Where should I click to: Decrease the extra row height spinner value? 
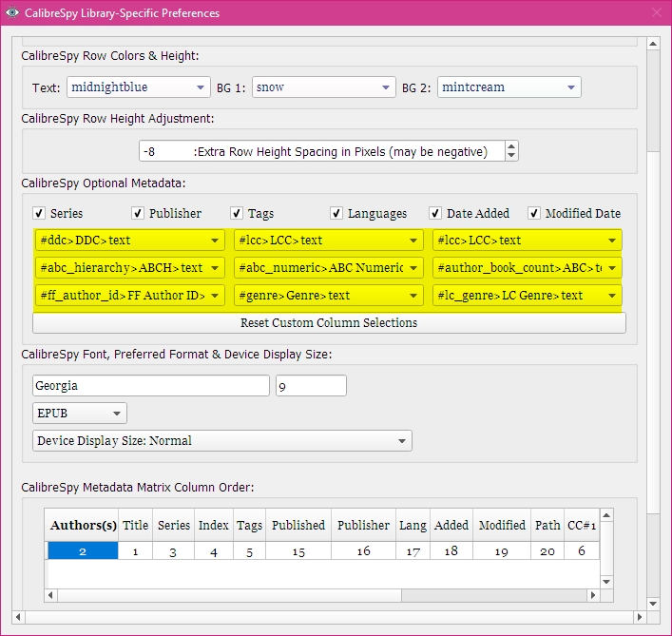(511, 156)
